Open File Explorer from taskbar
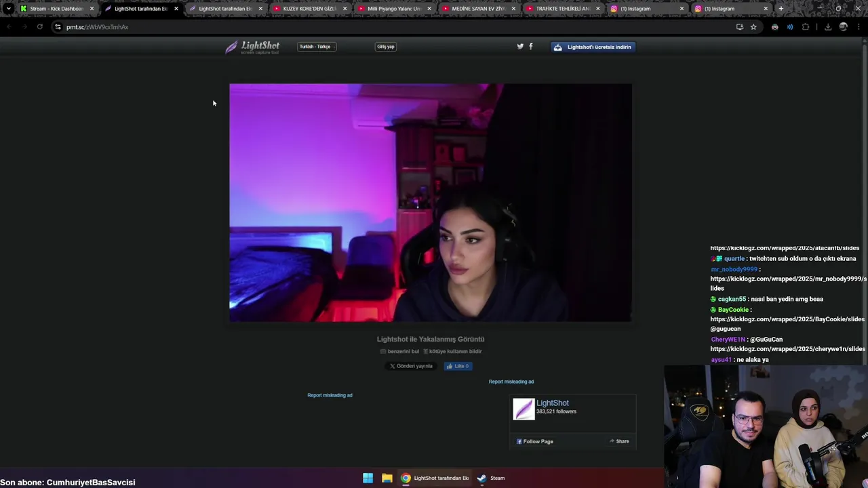 pyautogui.click(x=387, y=478)
